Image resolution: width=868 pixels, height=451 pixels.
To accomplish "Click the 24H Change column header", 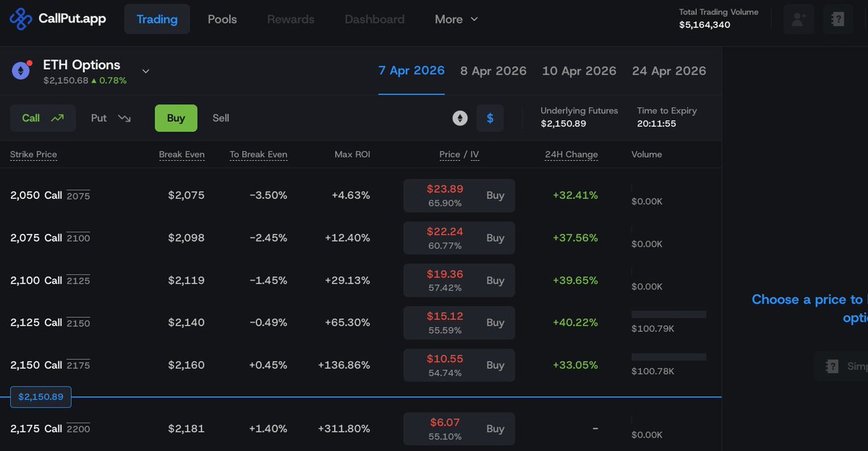I will pyautogui.click(x=571, y=154).
